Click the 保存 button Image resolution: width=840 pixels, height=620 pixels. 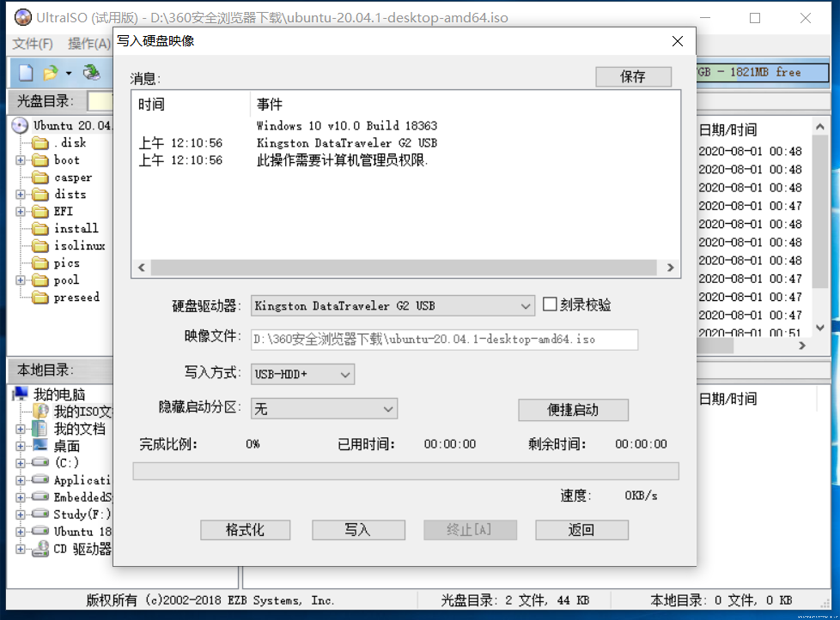634,77
